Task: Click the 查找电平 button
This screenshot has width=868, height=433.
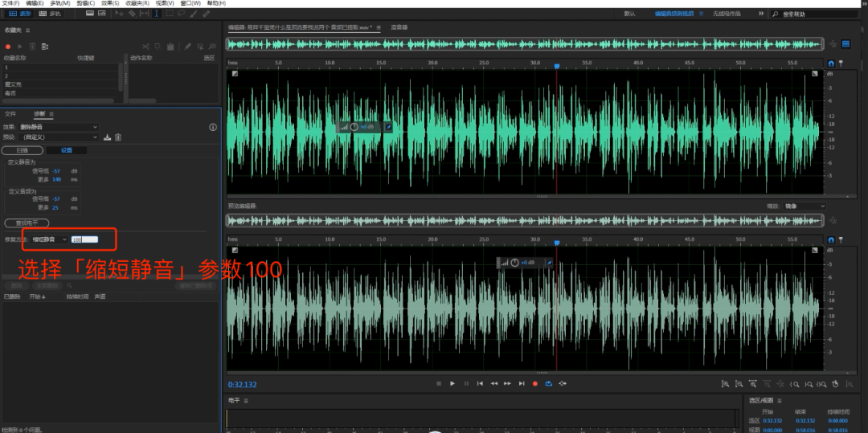Action: point(27,223)
